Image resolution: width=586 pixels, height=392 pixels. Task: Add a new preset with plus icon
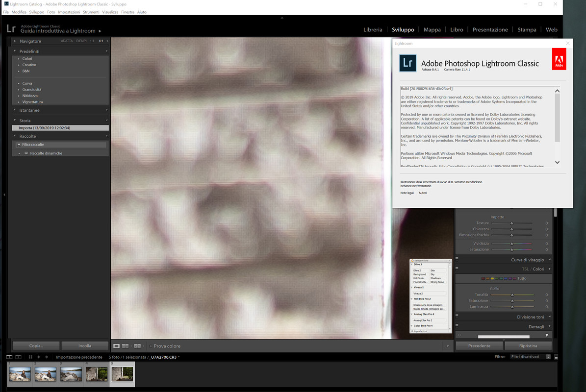[x=106, y=51]
